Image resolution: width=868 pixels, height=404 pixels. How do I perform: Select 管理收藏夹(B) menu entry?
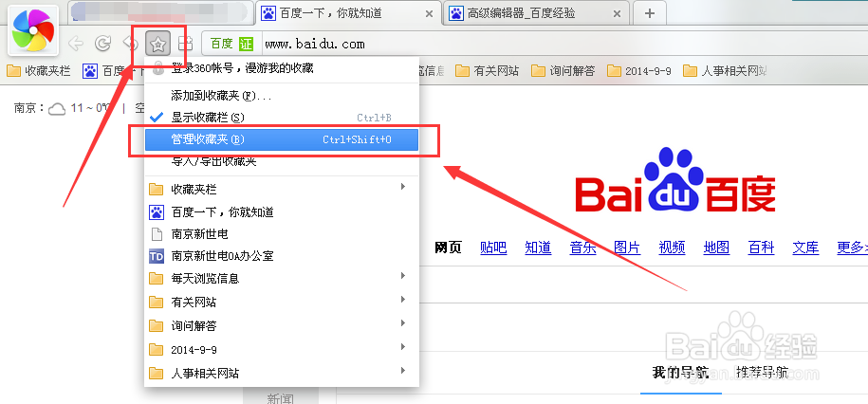click(x=281, y=140)
